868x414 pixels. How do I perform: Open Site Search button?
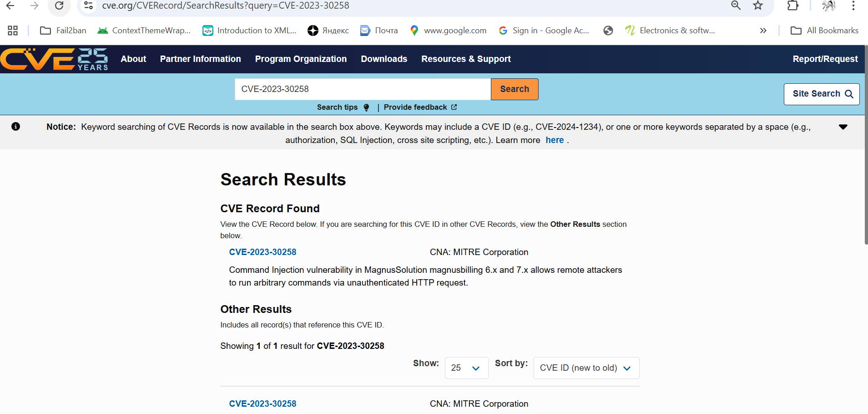(822, 94)
